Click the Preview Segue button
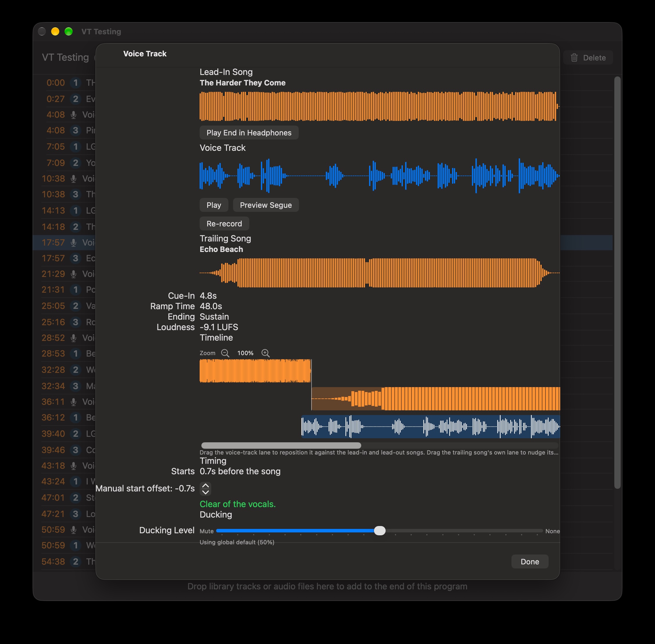 tap(266, 205)
